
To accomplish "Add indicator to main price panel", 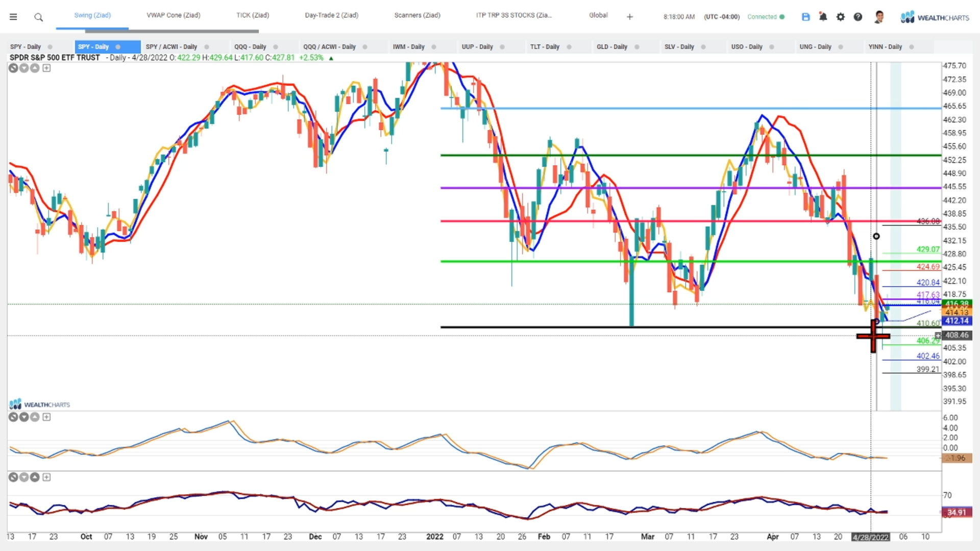I will pyautogui.click(x=46, y=68).
